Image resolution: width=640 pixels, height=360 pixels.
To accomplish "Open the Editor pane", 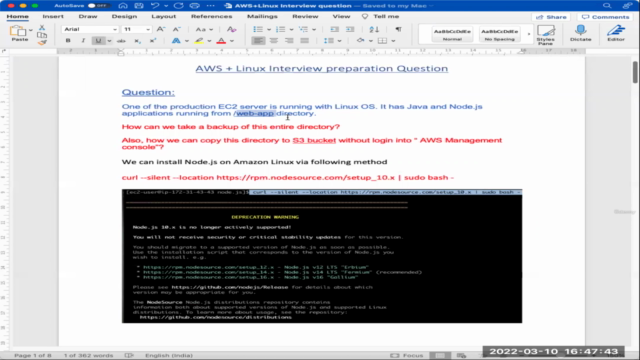I will coord(616,33).
